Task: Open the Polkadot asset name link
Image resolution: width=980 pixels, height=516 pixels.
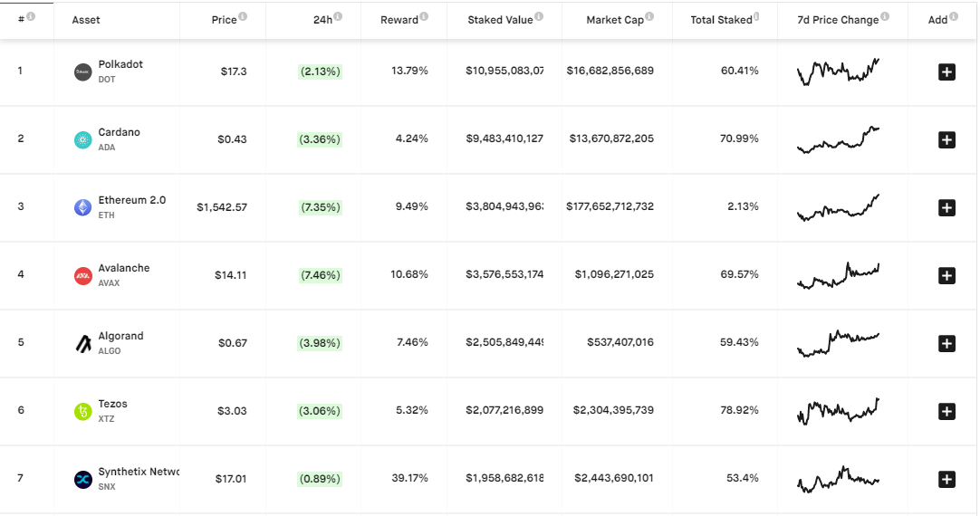Action: [x=120, y=64]
